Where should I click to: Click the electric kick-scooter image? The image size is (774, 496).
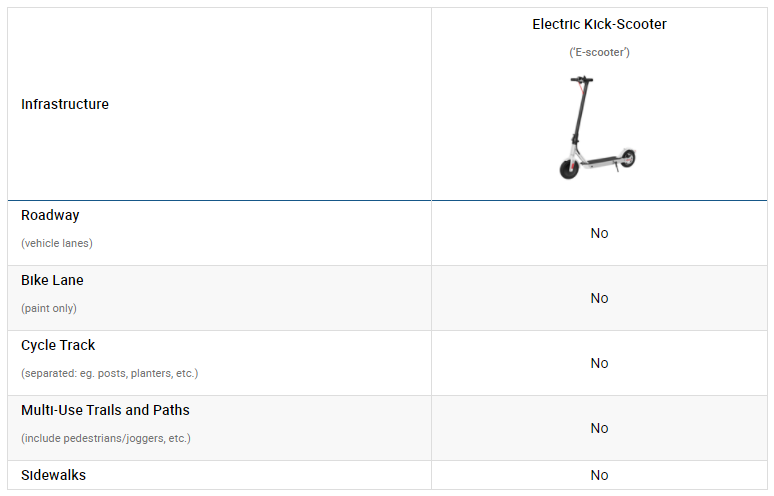tap(597, 128)
